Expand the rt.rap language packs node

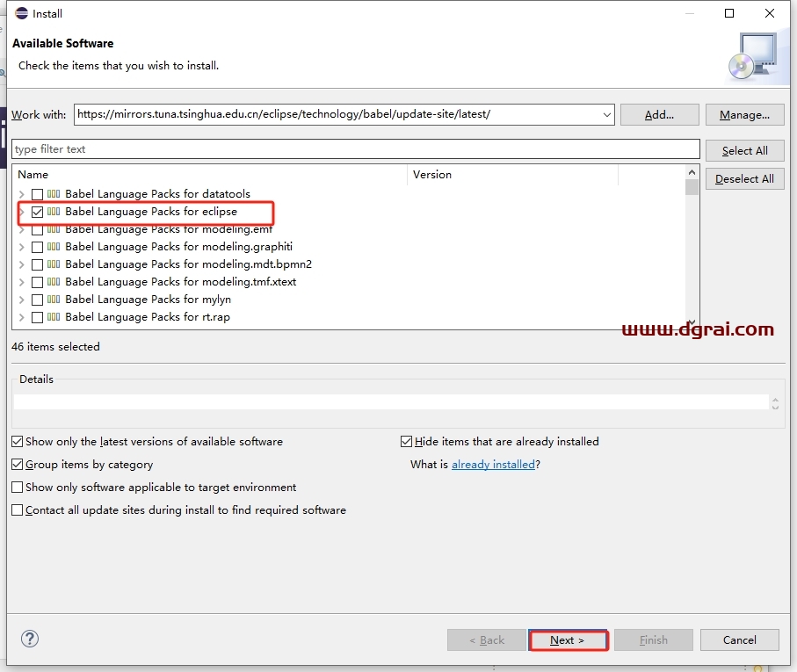pyautogui.click(x=21, y=317)
